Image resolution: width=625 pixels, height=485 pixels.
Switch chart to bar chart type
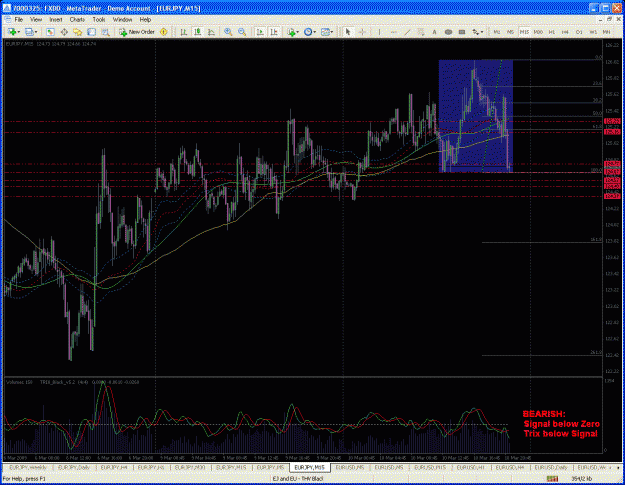184,32
